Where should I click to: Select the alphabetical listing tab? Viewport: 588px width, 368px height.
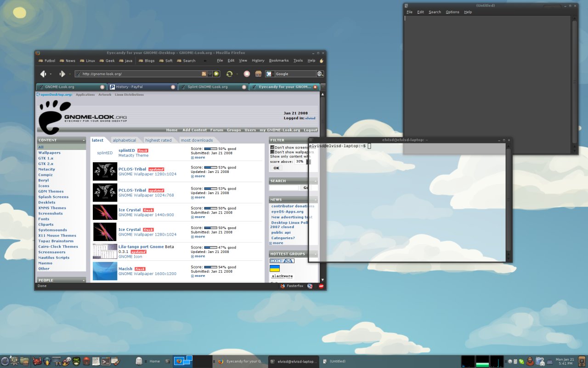tap(124, 140)
